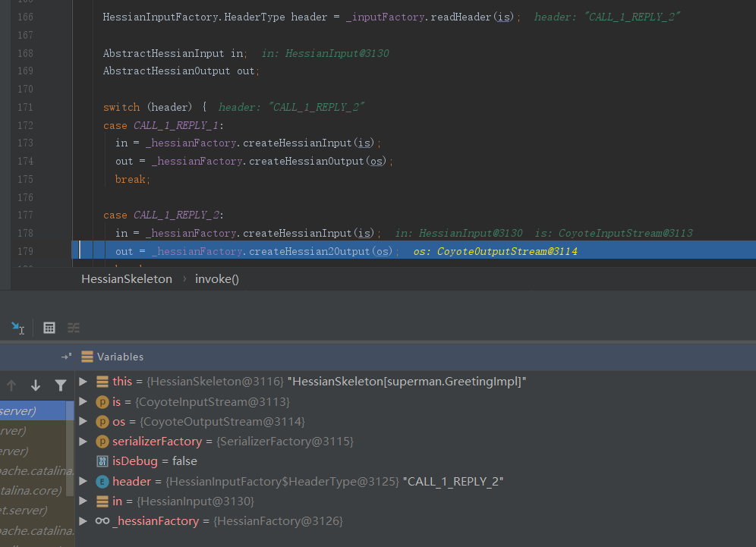
Task: Select the previous frame up arrow
Action: click(11, 385)
